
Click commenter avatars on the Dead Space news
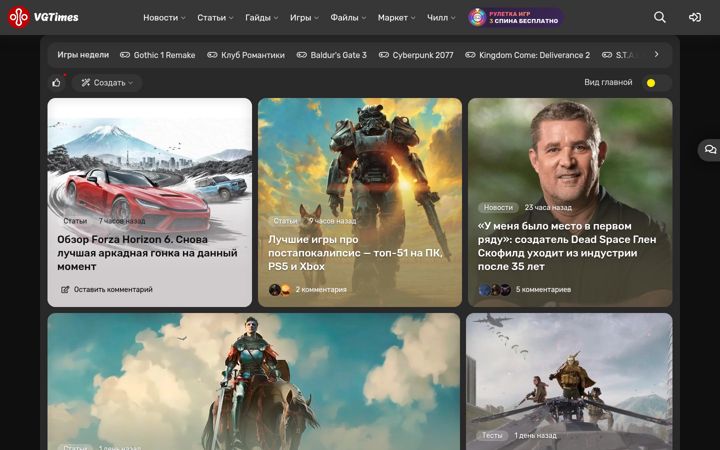coord(495,290)
